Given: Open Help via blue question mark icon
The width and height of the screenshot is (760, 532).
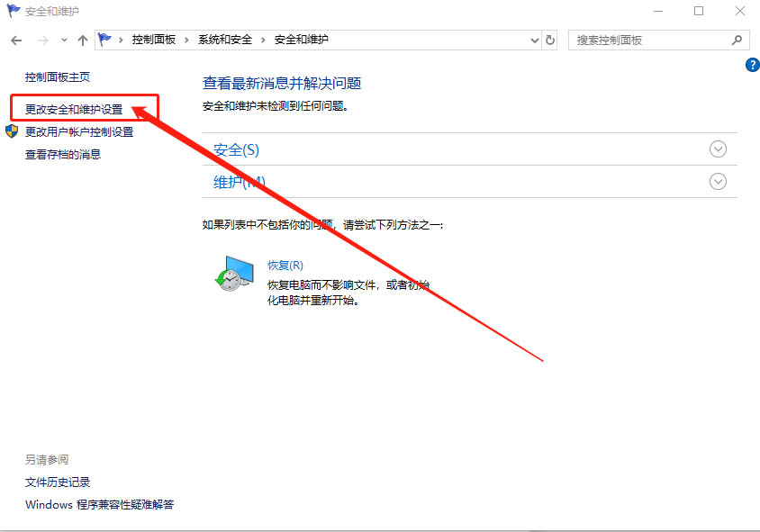Looking at the screenshot, I should click(x=753, y=65).
